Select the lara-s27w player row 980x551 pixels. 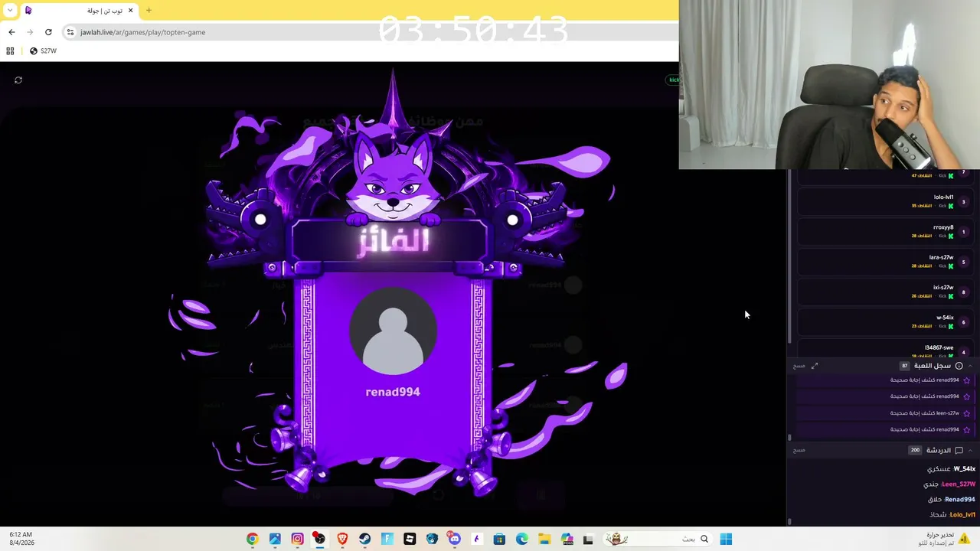(885, 262)
